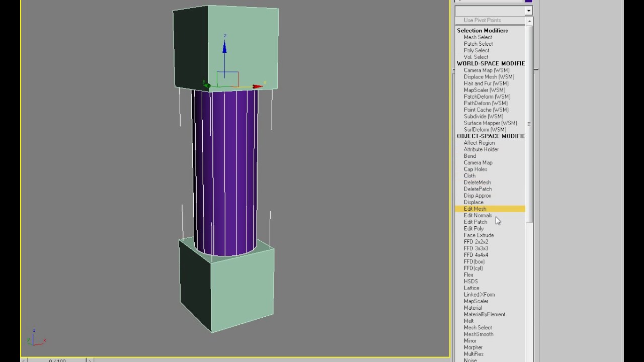Screen dimensions: 644x362
Task: Apply Hair and Fur (WSM)
Action: tap(486, 83)
